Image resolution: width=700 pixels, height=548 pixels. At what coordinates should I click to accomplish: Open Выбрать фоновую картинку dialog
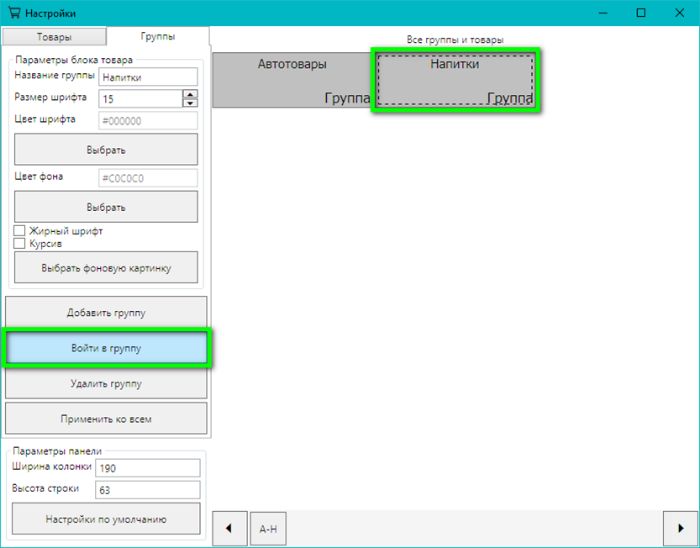106,268
